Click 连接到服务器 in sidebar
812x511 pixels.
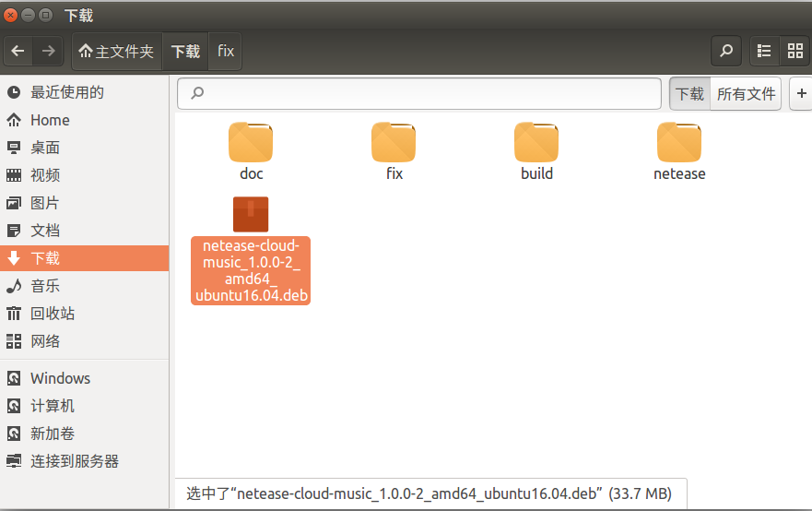click(85, 460)
